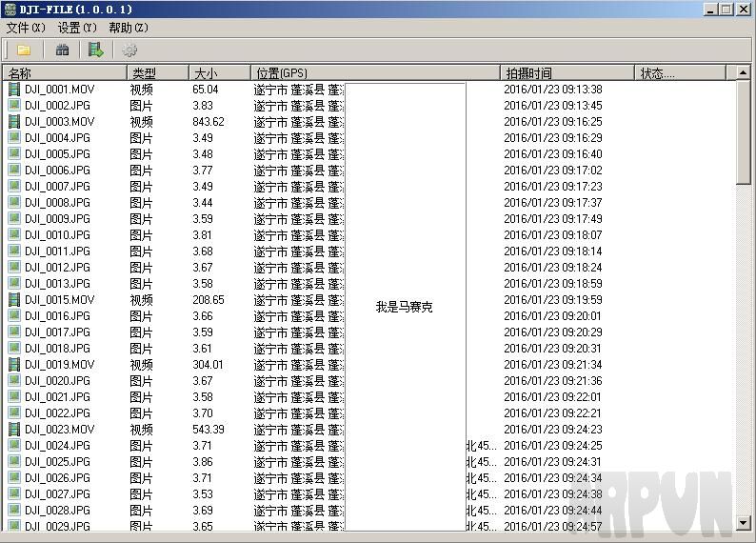Sort list by 名称 column header
Image resolution: width=756 pixels, height=543 pixels.
pos(65,73)
